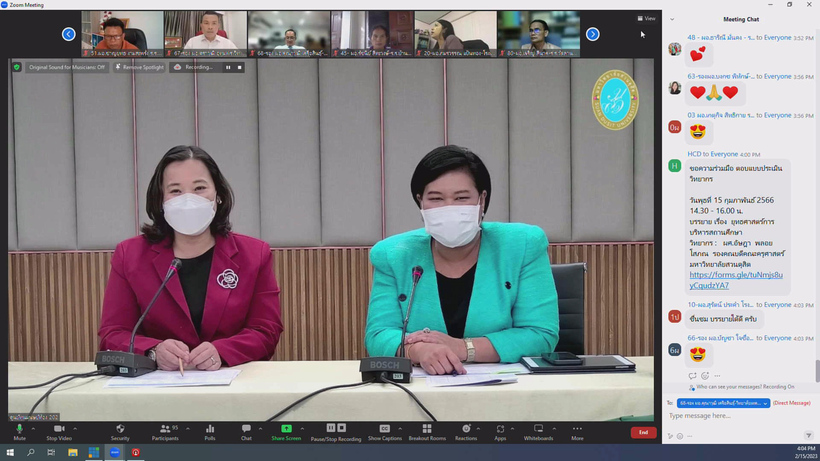
Task: Open the View layout menu
Action: (646, 18)
